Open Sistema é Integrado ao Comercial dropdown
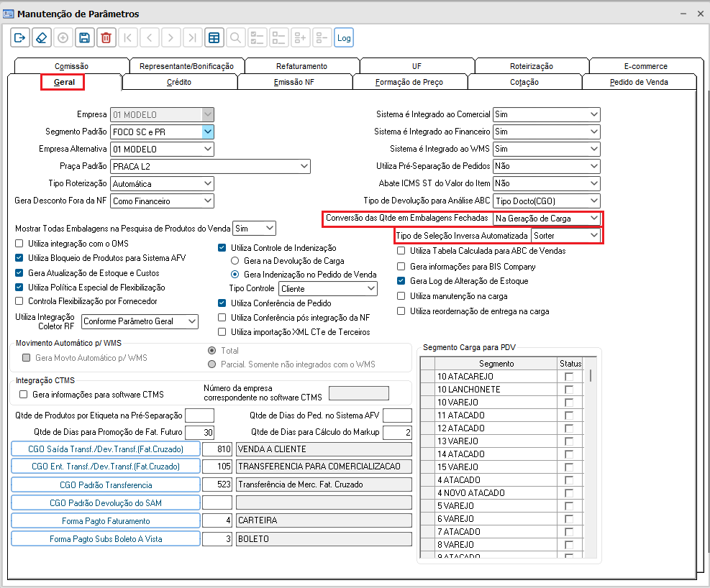This screenshot has height=588, width=710. click(x=594, y=114)
